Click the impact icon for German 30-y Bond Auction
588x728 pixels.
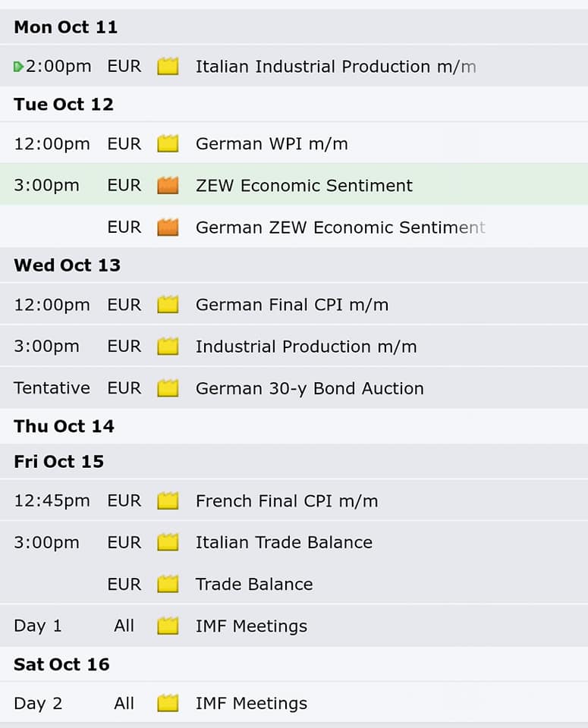click(x=168, y=388)
